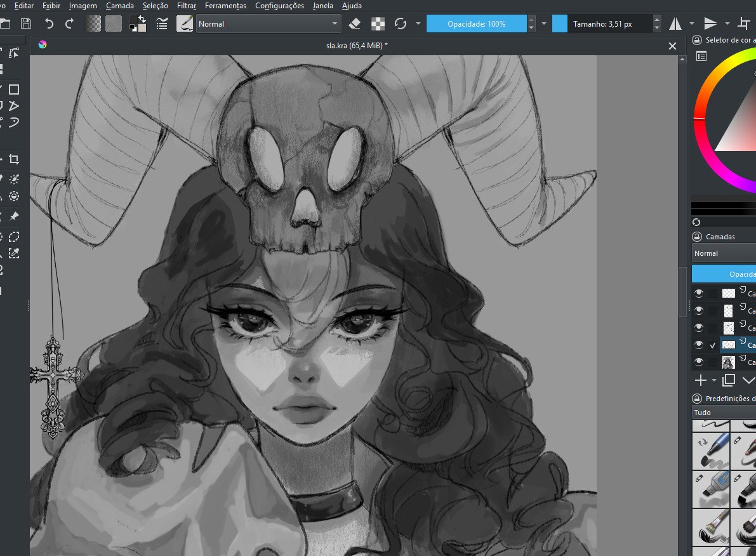Screen dimensions: 756x556
Task: Toggle preserve alpha checkerboard button
Action: [378, 23]
